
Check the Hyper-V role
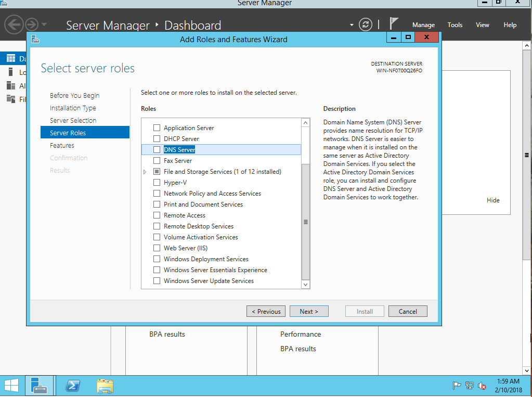coord(157,182)
